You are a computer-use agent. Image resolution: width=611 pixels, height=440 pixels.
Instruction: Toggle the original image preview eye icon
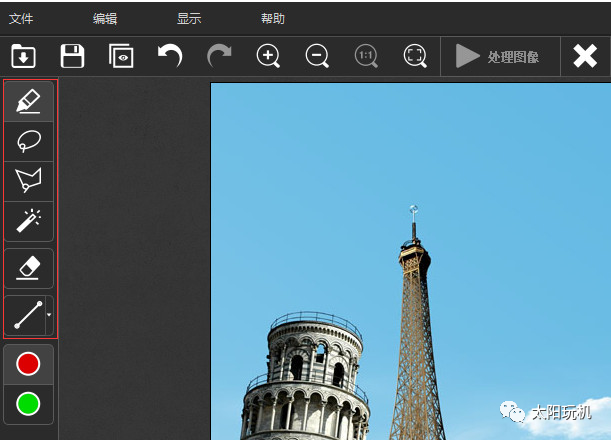point(121,56)
